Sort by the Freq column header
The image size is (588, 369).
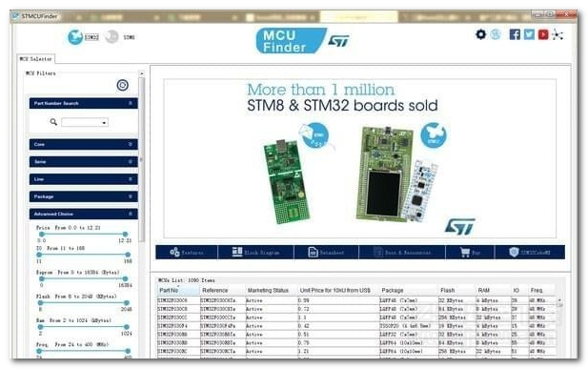pyautogui.click(x=542, y=290)
